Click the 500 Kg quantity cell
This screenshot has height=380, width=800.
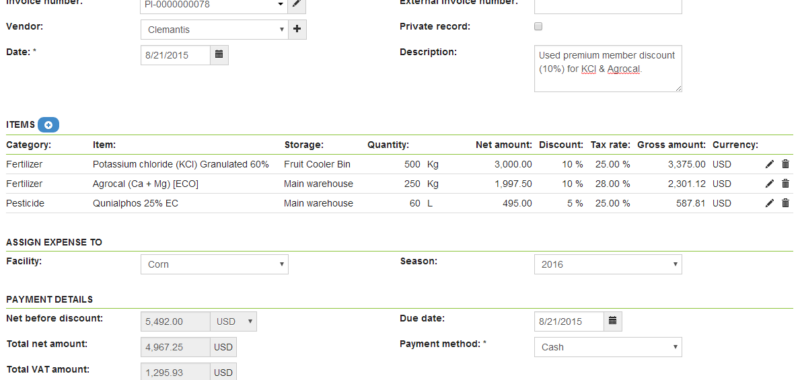(x=421, y=164)
